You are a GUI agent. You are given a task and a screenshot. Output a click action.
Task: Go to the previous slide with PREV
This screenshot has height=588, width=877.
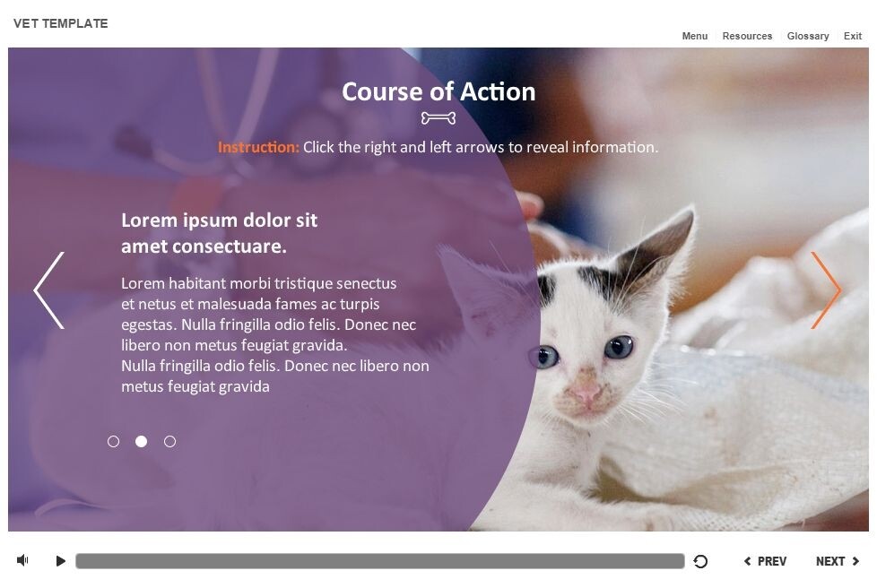[x=765, y=561]
